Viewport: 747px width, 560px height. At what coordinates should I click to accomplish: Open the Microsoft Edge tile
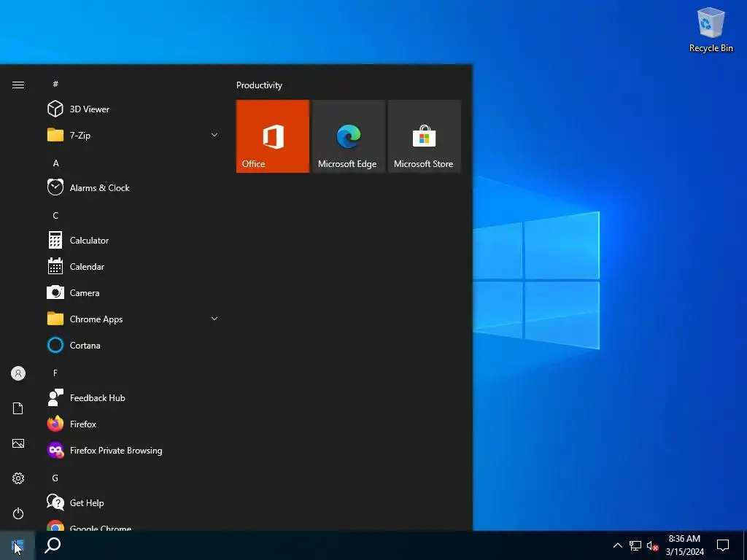click(348, 136)
